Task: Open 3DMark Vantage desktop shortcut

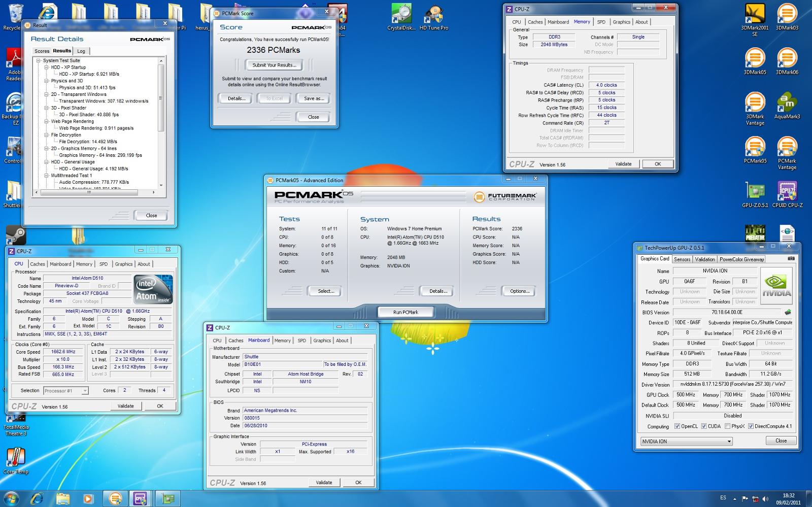Action: pyautogui.click(x=755, y=108)
